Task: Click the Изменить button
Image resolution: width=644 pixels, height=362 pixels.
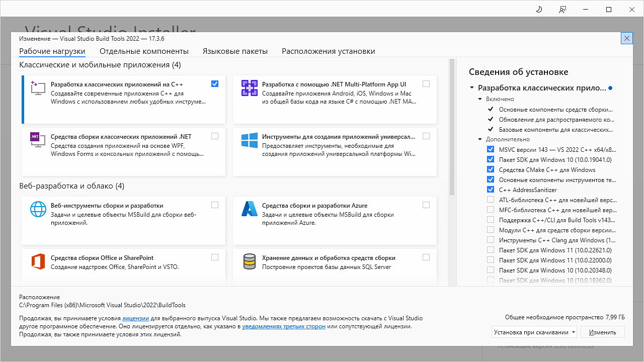Action: pyautogui.click(x=602, y=332)
